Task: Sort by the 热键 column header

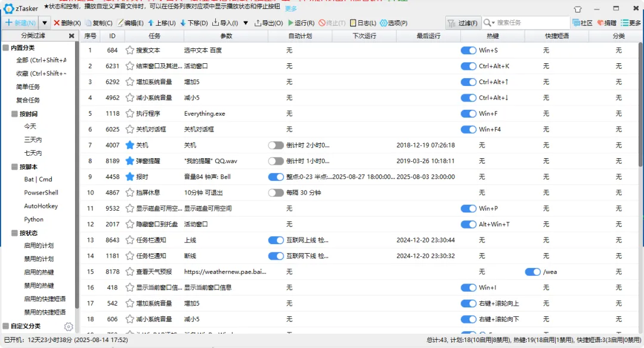Action: (x=493, y=36)
